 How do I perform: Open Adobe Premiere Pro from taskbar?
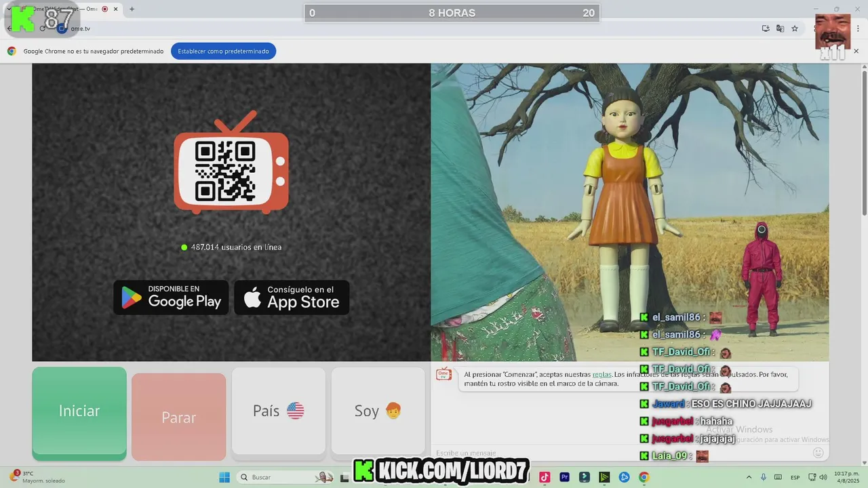564,477
